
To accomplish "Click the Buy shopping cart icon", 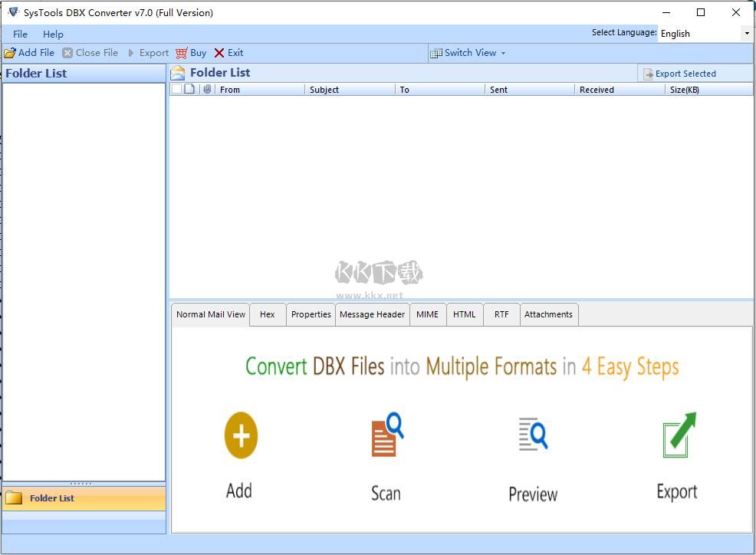I will (182, 53).
